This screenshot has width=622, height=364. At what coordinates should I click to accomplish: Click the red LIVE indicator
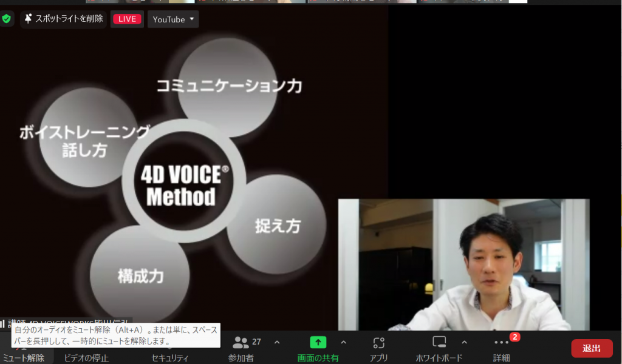(x=127, y=19)
